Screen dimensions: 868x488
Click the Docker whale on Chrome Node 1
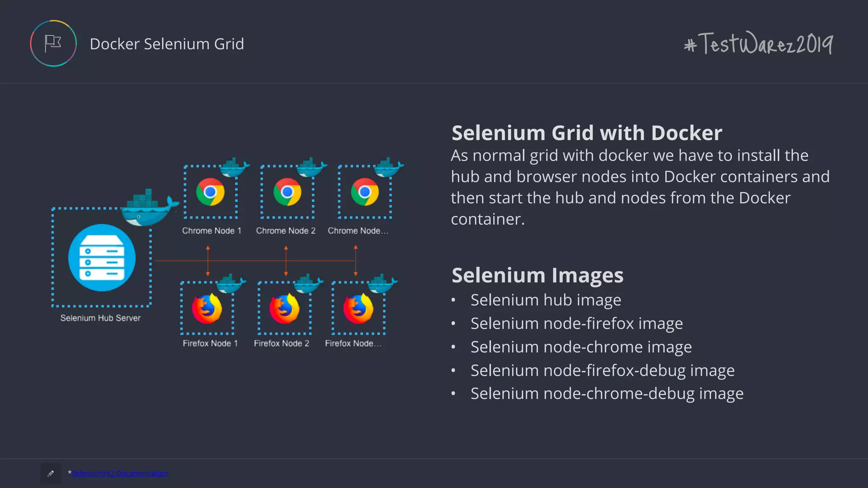(234, 167)
